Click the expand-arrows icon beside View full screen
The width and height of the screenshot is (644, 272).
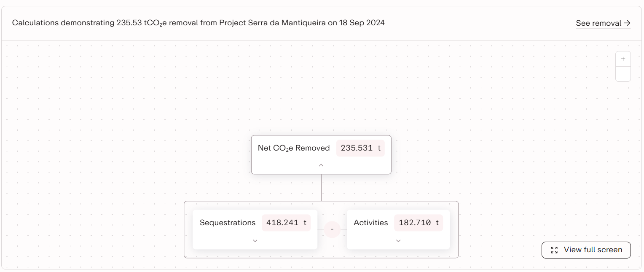click(554, 250)
